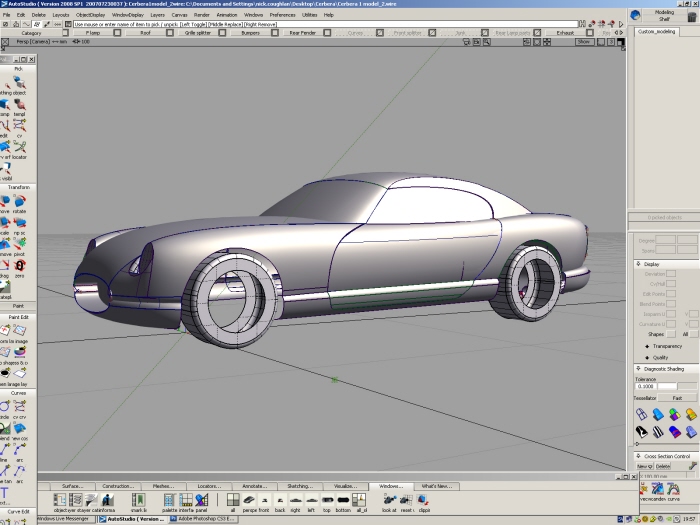Open the Render menu
Viewport: 700px width, 525px height.
(x=201, y=15)
